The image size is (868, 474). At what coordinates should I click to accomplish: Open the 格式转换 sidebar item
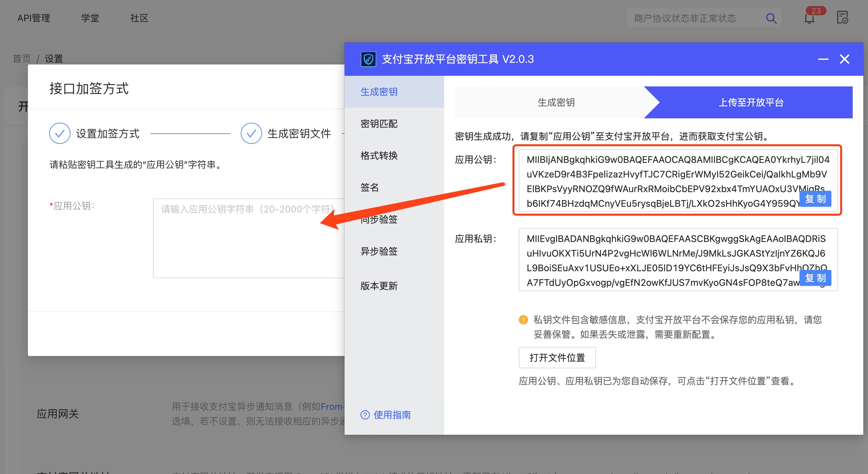click(x=379, y=155)
